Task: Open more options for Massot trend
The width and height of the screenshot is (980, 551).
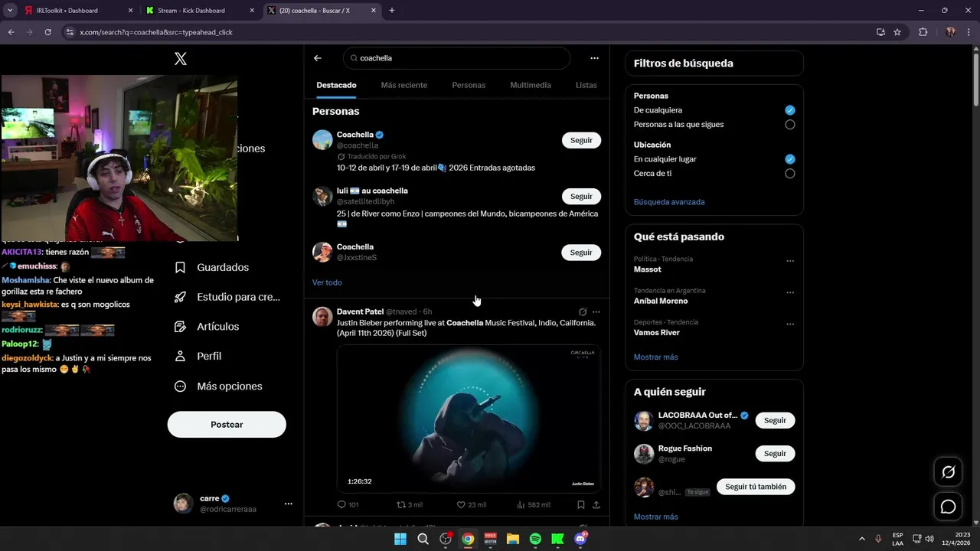Action: click(790, 261)
